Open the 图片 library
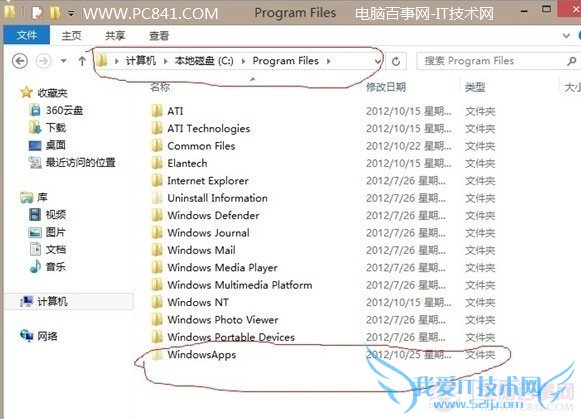 point(56,232)
